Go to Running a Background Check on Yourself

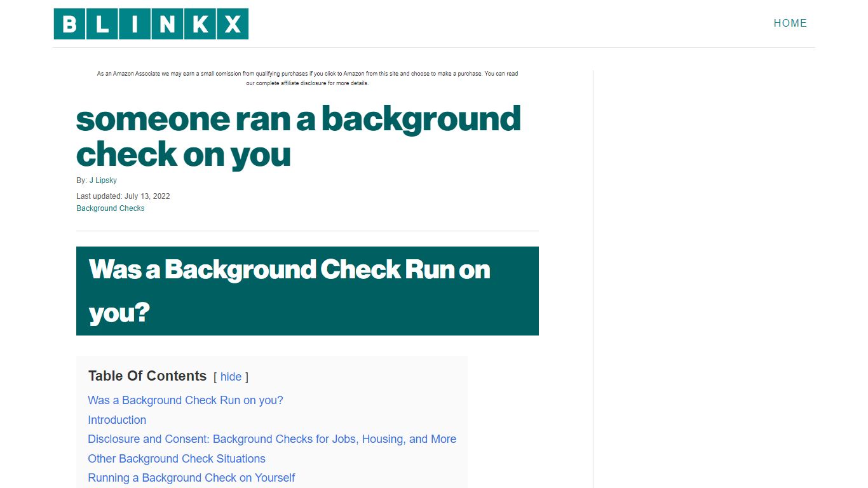click(x=191, y=478)
